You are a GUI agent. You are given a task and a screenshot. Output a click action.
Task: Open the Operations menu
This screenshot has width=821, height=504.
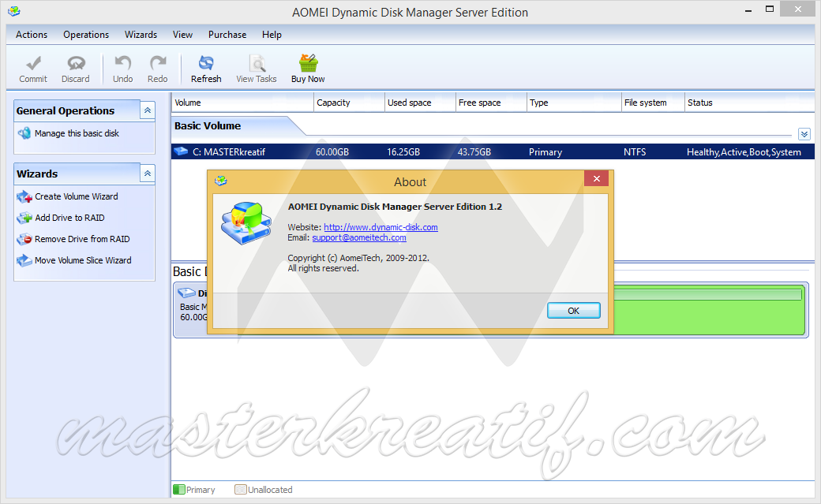pyautogui.click(x=86, y=35)
